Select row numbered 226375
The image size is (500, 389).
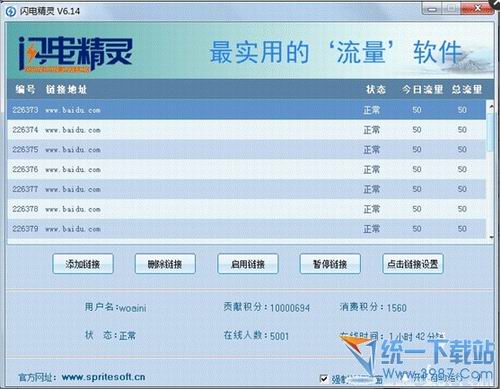coord(246,149)
